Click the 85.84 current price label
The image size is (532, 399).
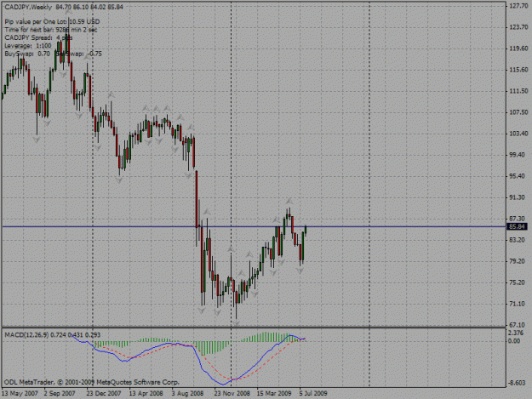pos(517,226)
